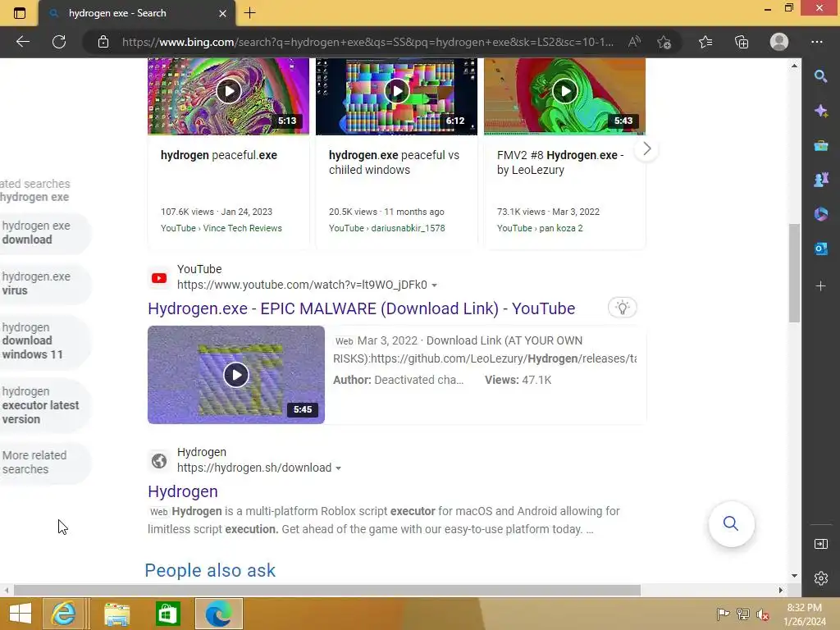Image resolution: width=840 pixels, height=630 pixels.
Task: Open File Explorer from taskbar
Action: [x=116, y=614]
